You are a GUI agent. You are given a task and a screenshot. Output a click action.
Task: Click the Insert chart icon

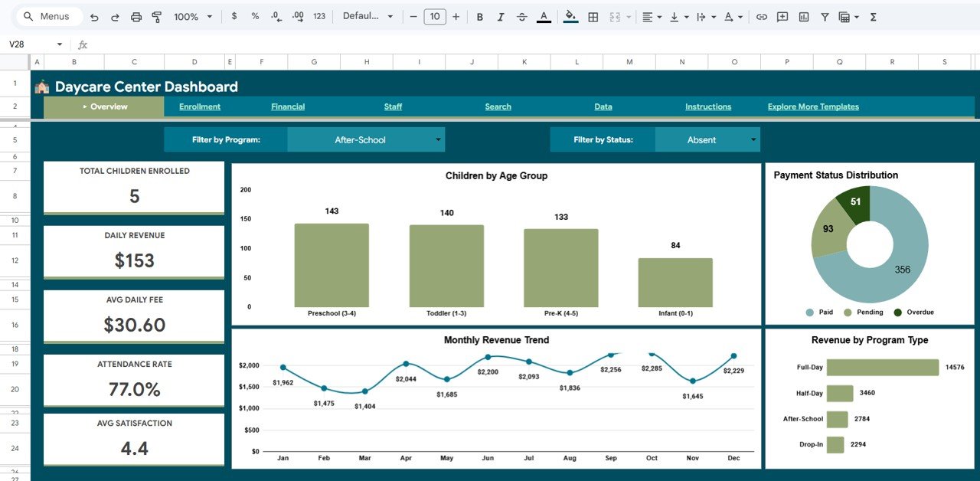[803, 16]
